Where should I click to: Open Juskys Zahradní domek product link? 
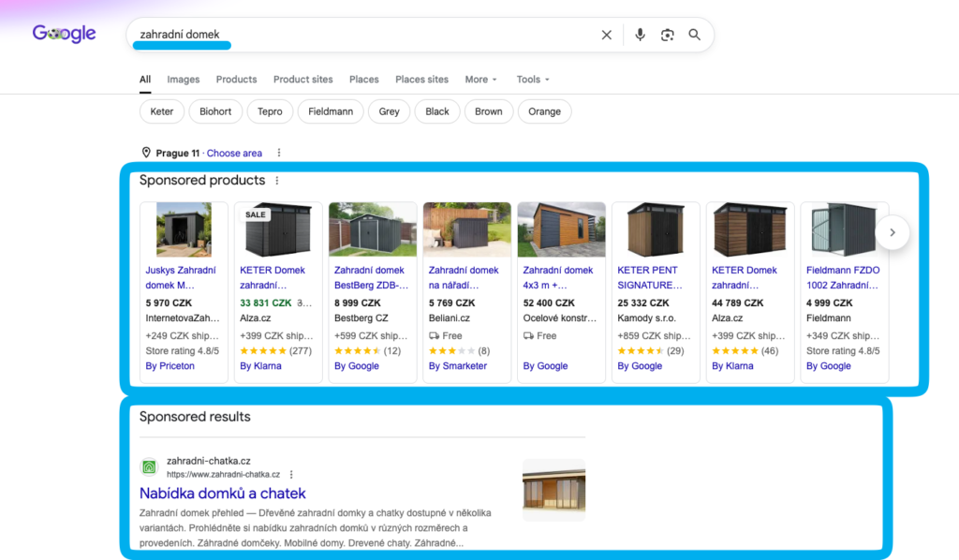coord(181,277)
